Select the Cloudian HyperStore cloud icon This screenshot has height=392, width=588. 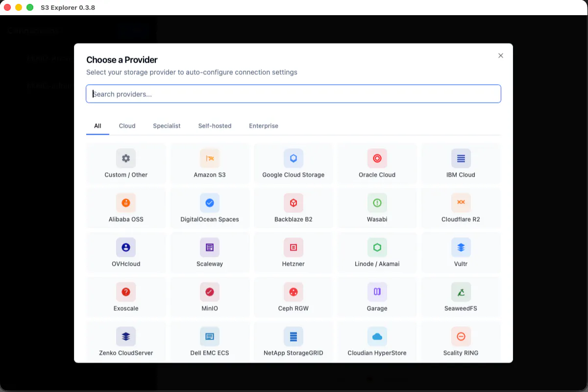click(x=377, y=336)
